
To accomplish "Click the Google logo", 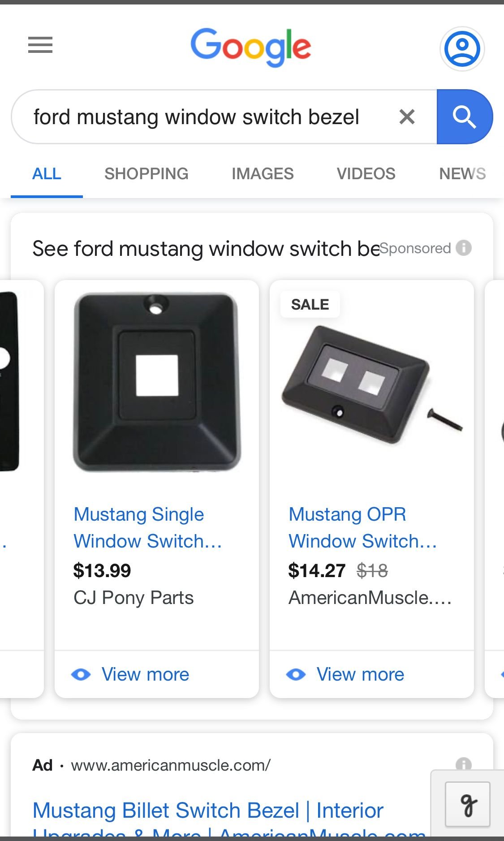I will click(x=251, y=48).
